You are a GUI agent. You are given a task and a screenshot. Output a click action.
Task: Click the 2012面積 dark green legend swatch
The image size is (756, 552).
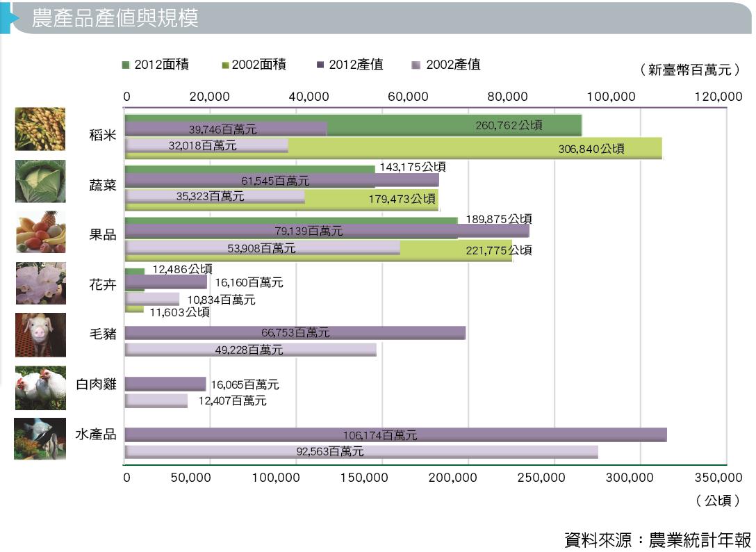[126, 65]
